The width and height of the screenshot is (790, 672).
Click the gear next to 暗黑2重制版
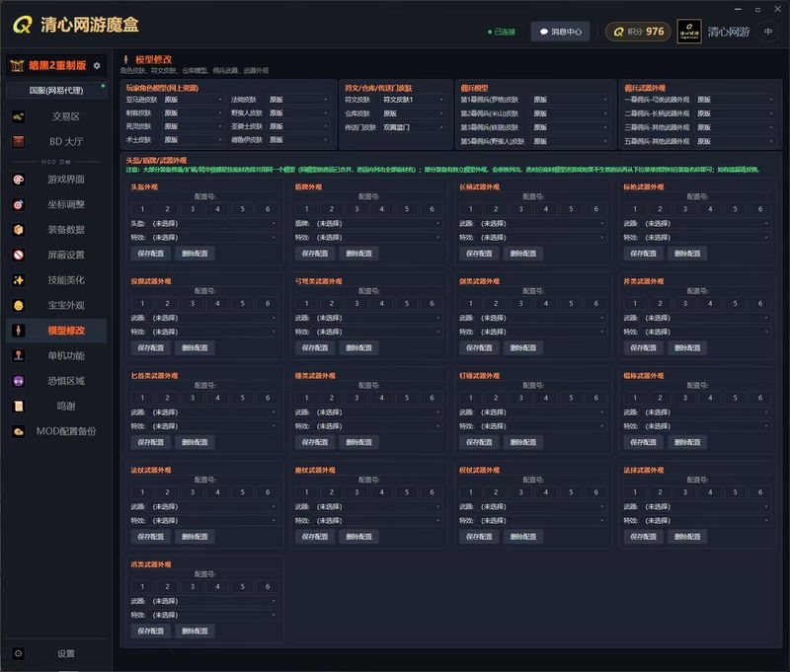(97, 66)
